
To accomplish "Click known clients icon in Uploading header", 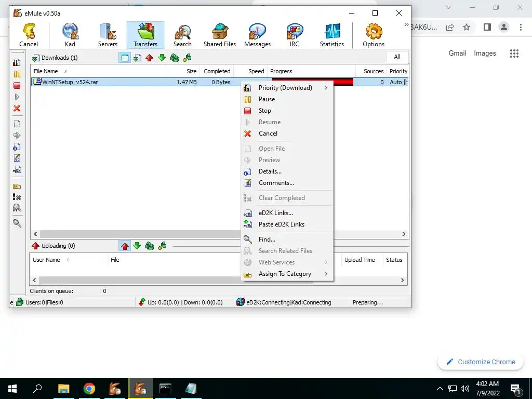I will pyautogui.click(x=162, y=246).
